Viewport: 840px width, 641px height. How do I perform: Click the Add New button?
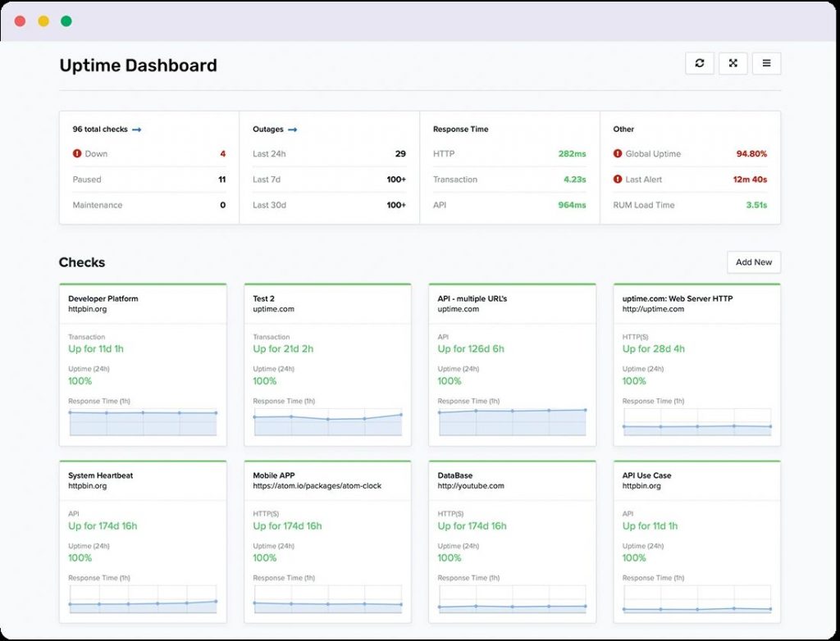[753, 261]
